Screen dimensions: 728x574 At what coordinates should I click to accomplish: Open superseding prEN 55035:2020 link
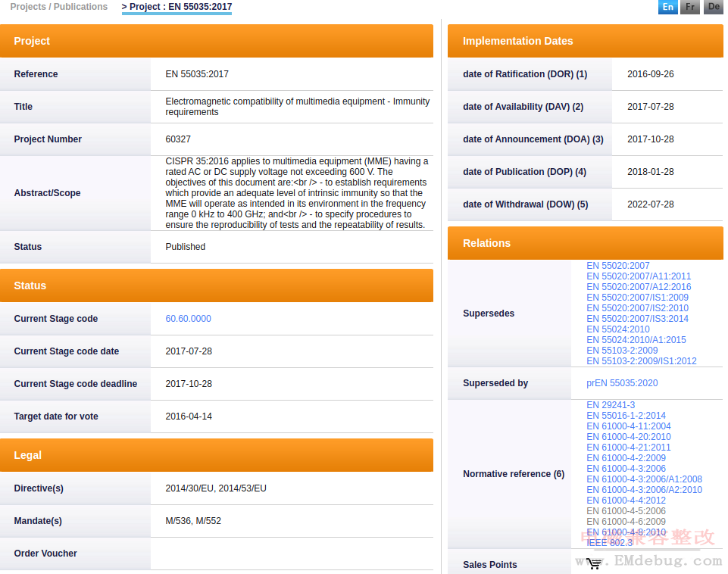tap(622, 383)
